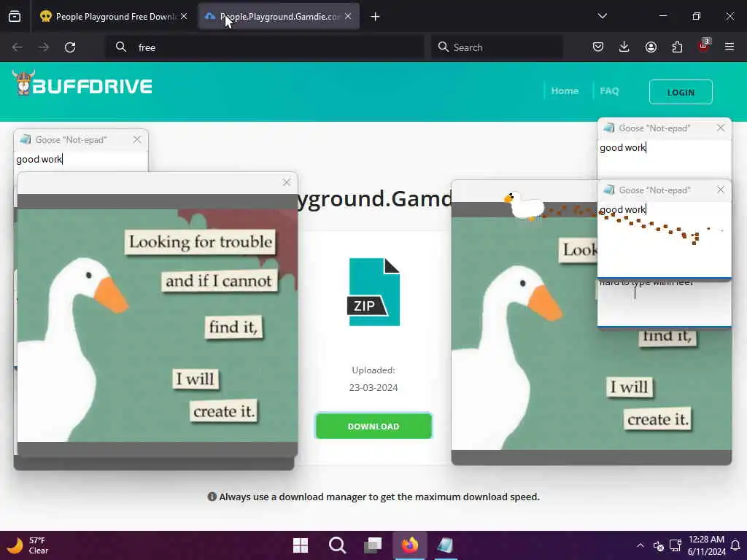
Task: Click the Goose Not-epad taskbar icon
Action: tap(446, 545)
